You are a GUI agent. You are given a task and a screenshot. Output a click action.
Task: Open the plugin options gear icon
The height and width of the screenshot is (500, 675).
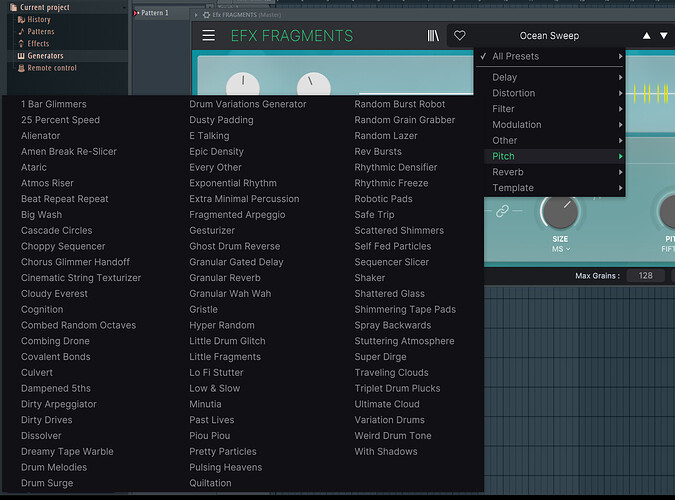coord(206,15)
